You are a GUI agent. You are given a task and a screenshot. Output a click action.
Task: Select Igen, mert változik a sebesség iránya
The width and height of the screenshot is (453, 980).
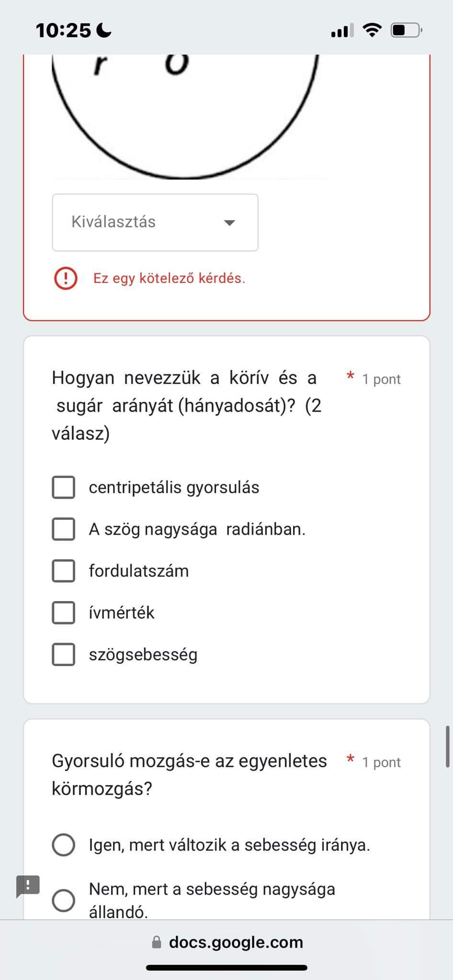point(63,845)
